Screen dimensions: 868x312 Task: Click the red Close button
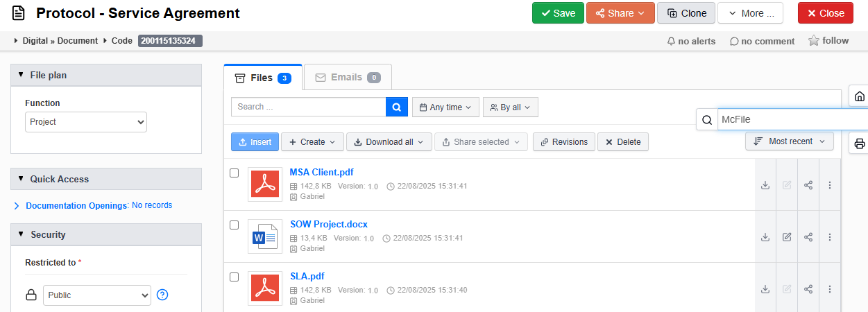coord(826,13)
